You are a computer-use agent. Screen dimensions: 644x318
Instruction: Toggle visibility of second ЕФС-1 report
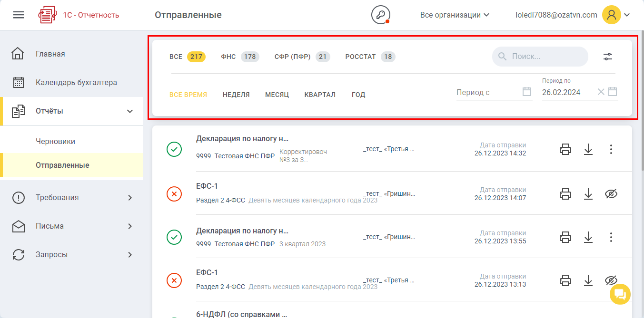click(611, 280)
